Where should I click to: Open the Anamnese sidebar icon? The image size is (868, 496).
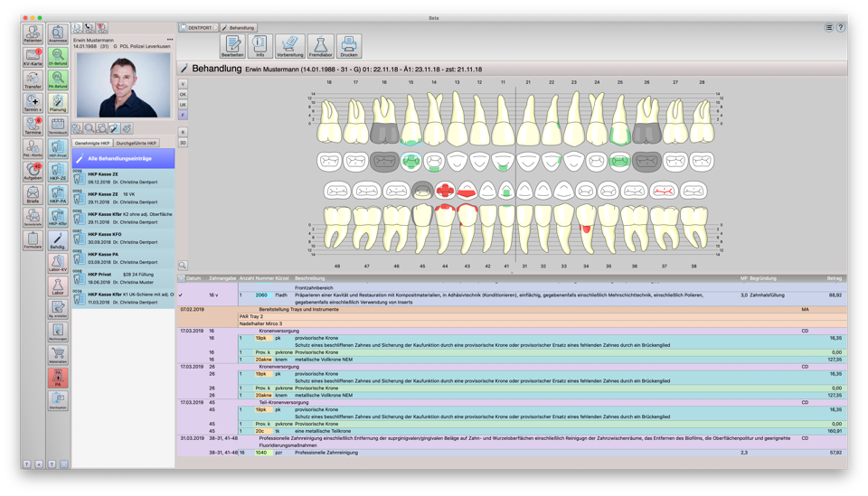(58, 33)
